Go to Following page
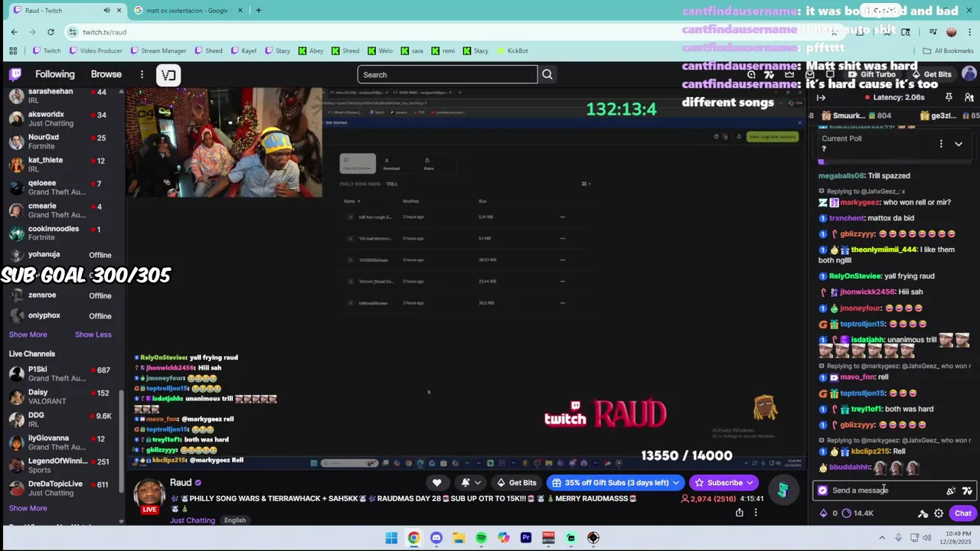The image size is (980, 551). coord(55,74)
